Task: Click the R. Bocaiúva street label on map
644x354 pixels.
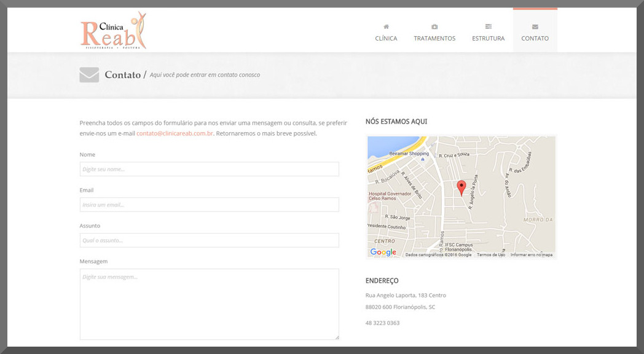Action: click(387, 178)
